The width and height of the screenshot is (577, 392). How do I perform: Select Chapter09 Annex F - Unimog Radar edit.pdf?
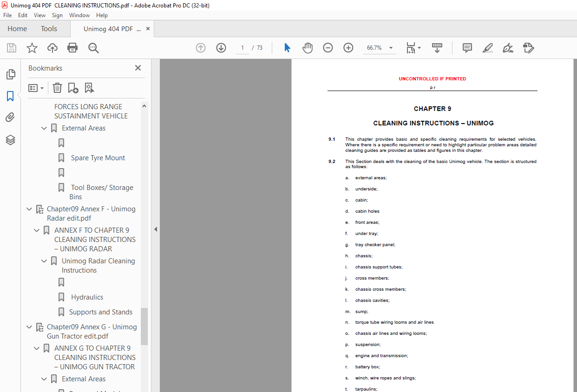click(x=91, y=214)
